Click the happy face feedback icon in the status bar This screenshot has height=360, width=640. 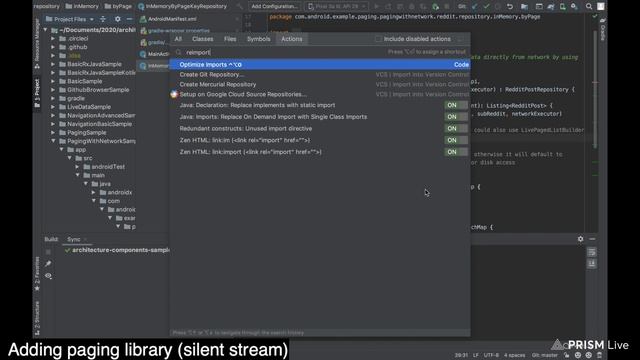click(x=578, y=355)
